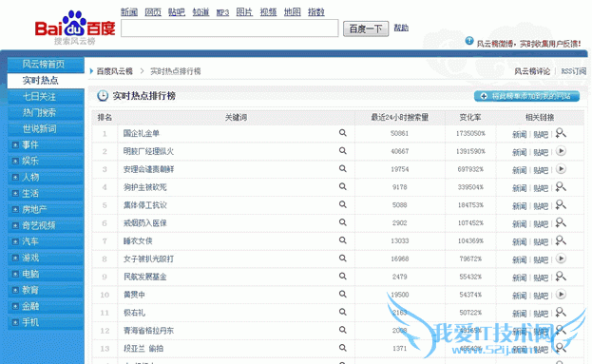592x364 pixels.
Task: Click the add-this-list-to-website button
Action: point(526,96)
